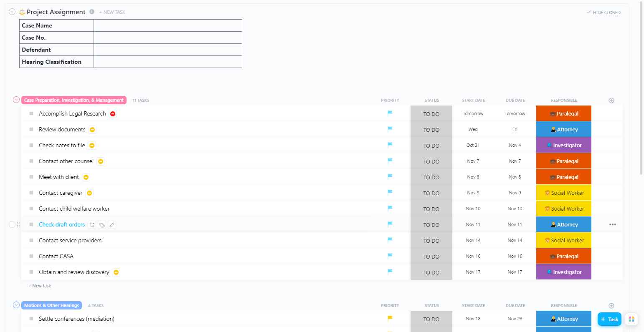
Task: Open the info icon beside Project Assignment
Action: tap(91, 12)
